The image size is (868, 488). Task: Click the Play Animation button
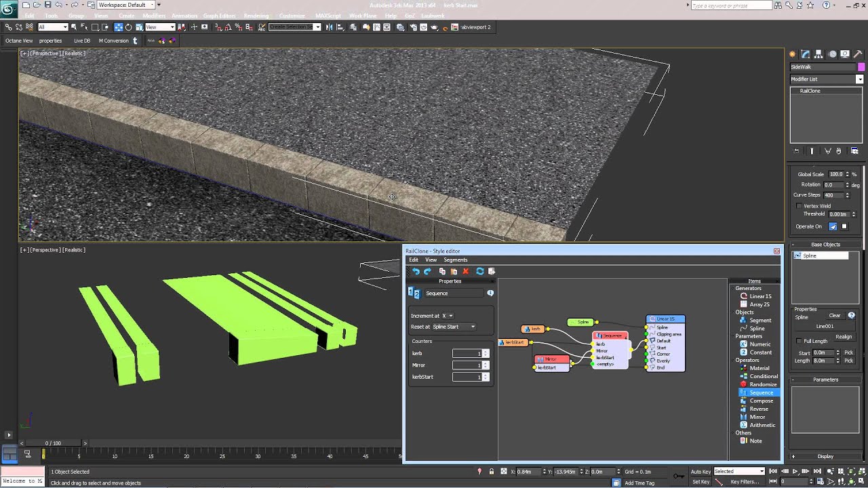[795, 471]
